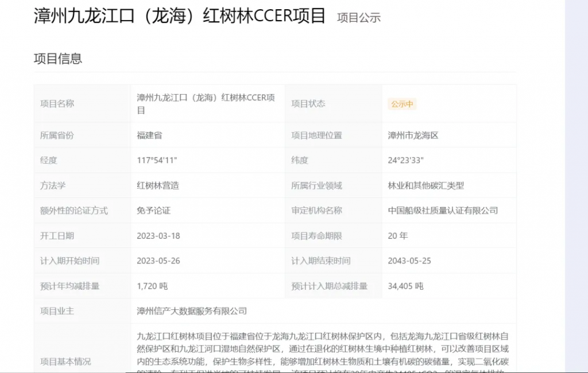This screenshot has width=588, height=373.
Task: Click the page title 漳州九龙江口（龙海）红树林CCER项目
Action: (x=180, y=16)
